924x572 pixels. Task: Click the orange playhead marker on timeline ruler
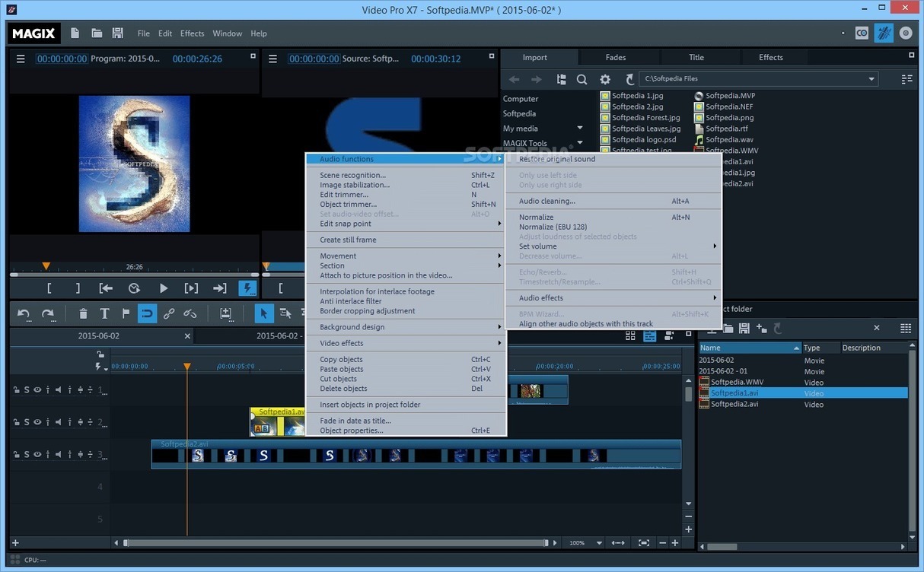(x=187, y=367)
